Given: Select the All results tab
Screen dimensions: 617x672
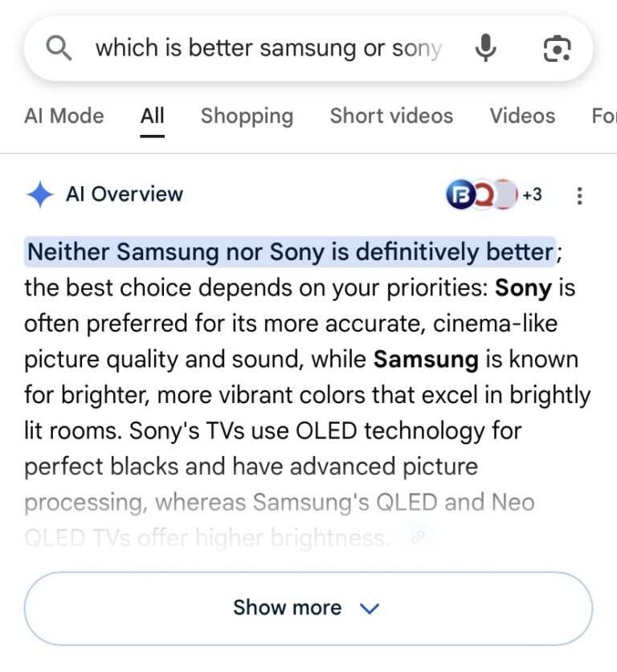Looking at the screenshot, I should click(152, 116).
